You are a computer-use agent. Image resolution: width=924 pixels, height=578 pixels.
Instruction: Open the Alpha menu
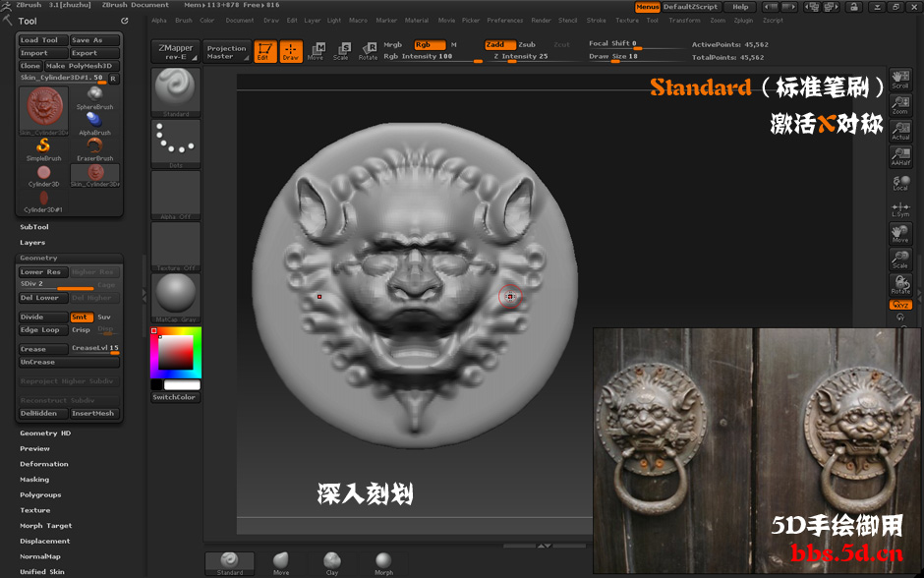click(159, 20)
